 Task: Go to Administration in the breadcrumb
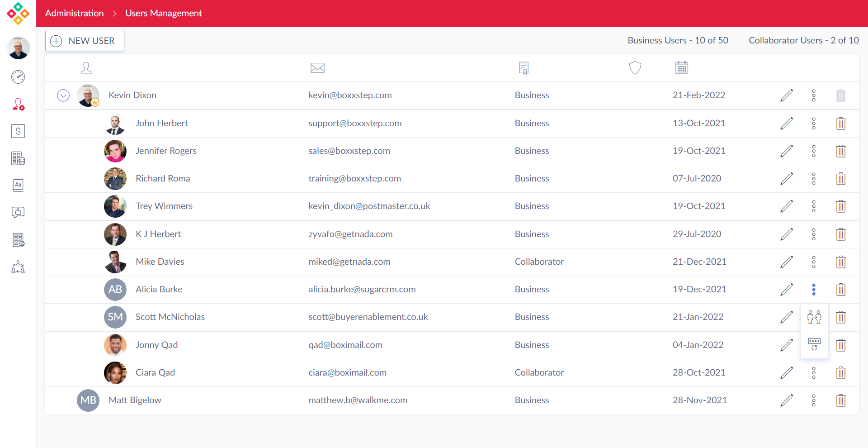pos(74,13)
